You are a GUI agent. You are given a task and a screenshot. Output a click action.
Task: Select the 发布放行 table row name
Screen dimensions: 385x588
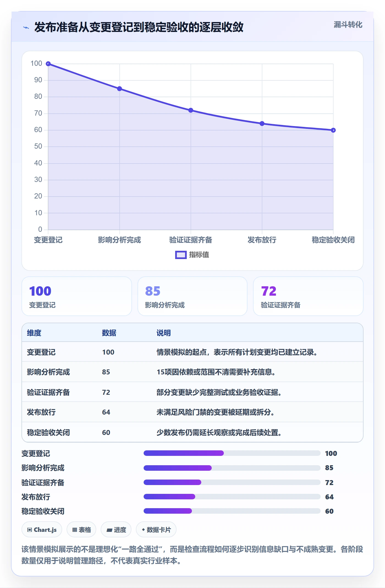[x=41, y=412]
